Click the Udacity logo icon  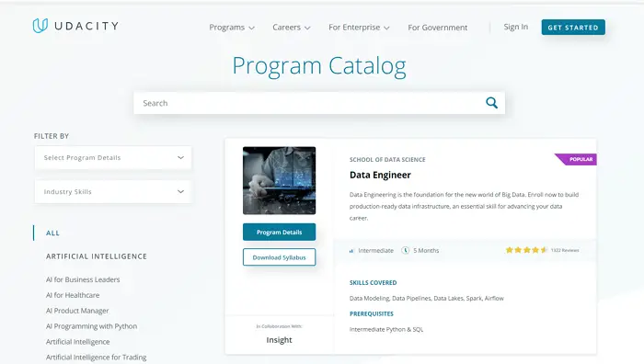click(x=40, y=26)
